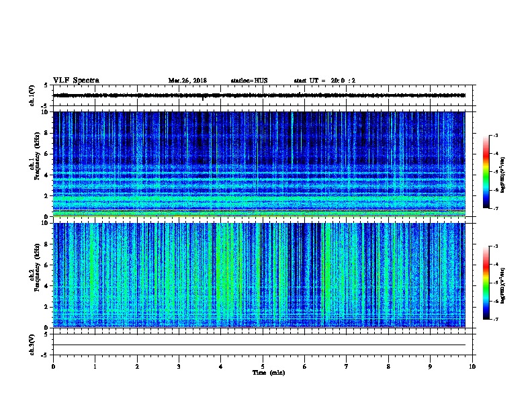Viewport: 532px width, 411px height.
Task: Select the ch.1 "Frequency (kHz)" axis label
Action: [x=37, y=156]
